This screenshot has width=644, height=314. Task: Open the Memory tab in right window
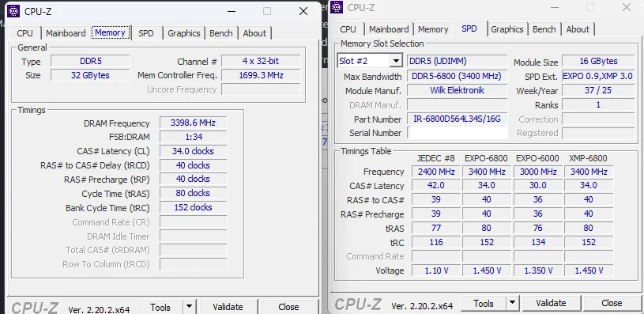click(433, 29)
